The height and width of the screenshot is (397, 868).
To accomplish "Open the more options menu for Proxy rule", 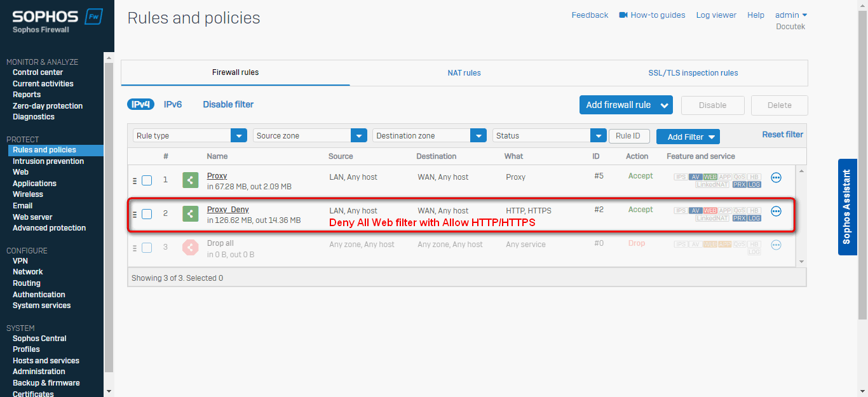I will point(776,178).
